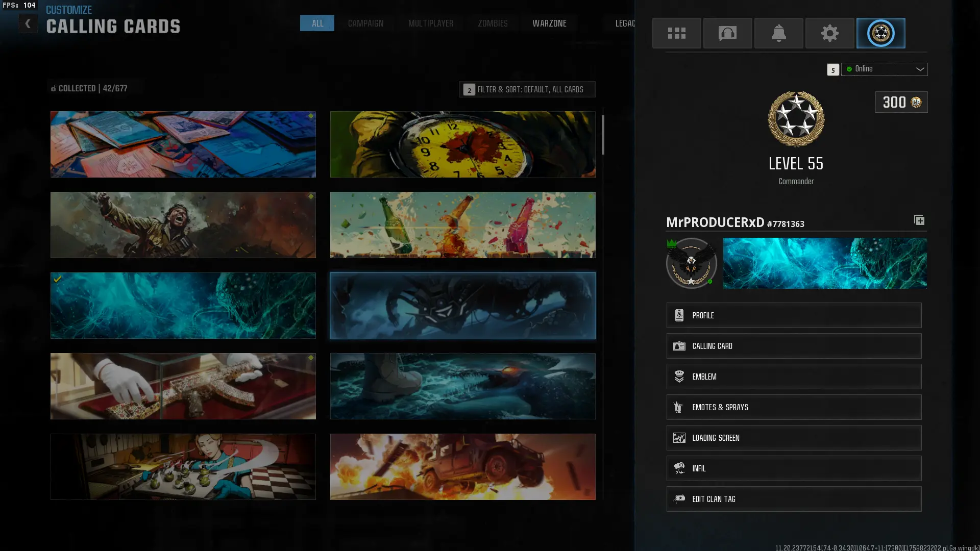Click the eagle emblem avatar
This screenshot has width=980, height=551.
point(691,263)
